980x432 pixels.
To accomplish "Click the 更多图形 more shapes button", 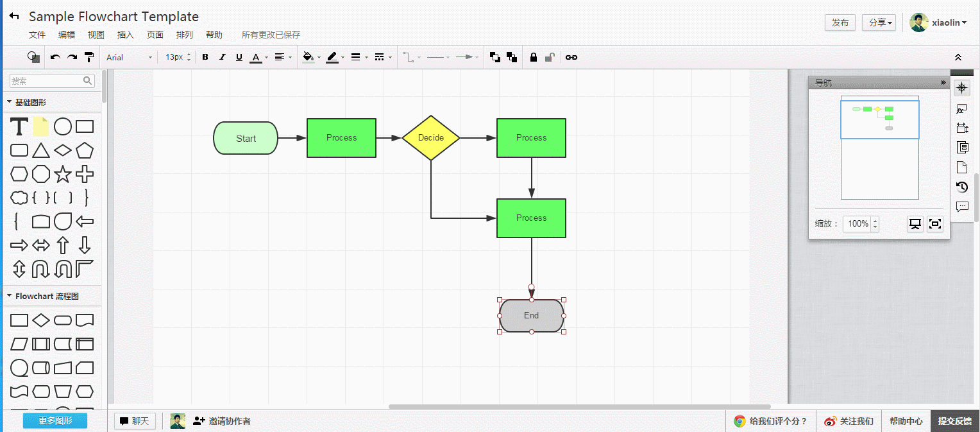I will click(x=55, y=421).
